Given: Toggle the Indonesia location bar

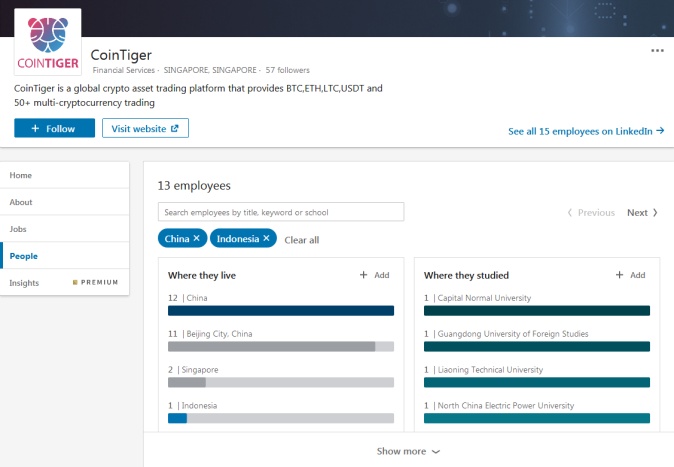Looking at the screenshot, I should tap(281, 418).
